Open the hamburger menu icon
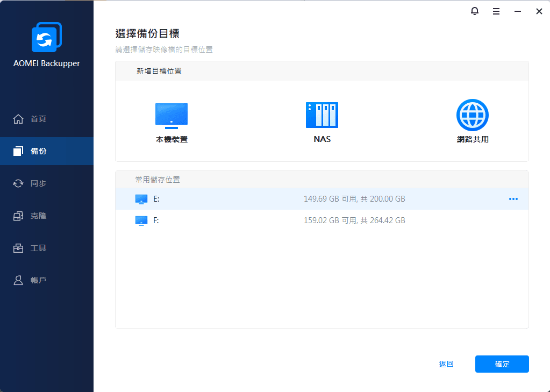550x392 pixels. (x=496, y=12)
